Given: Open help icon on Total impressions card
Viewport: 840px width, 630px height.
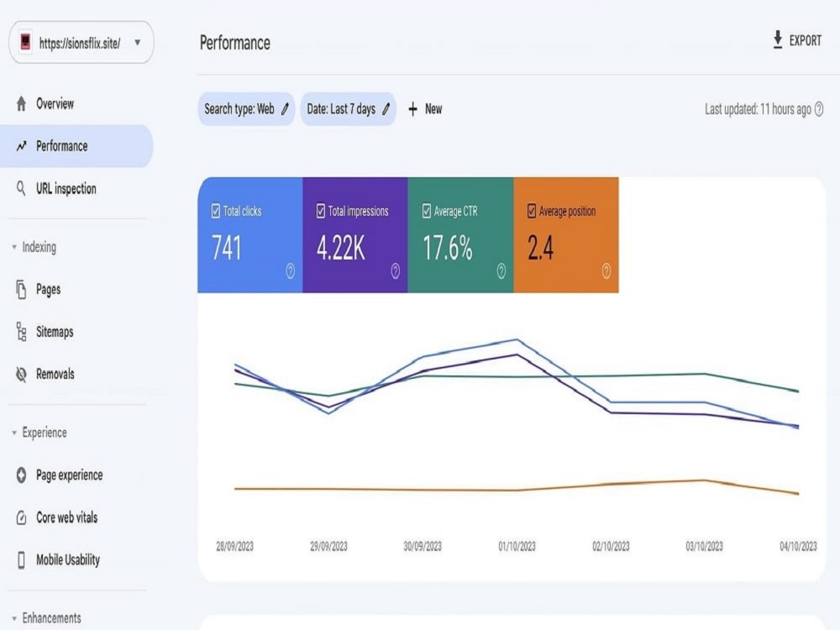Looking at the screenshot, I should (396, 271).
